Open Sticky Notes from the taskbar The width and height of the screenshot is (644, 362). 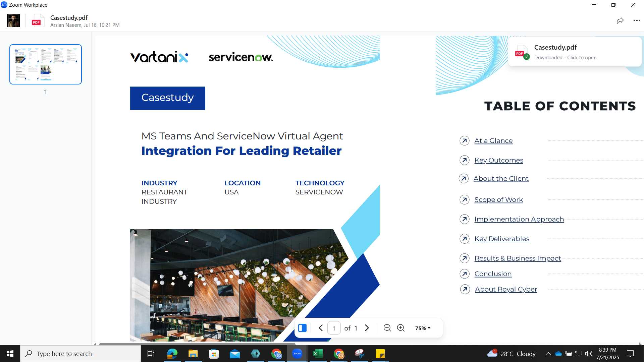[x=380, y=354]
